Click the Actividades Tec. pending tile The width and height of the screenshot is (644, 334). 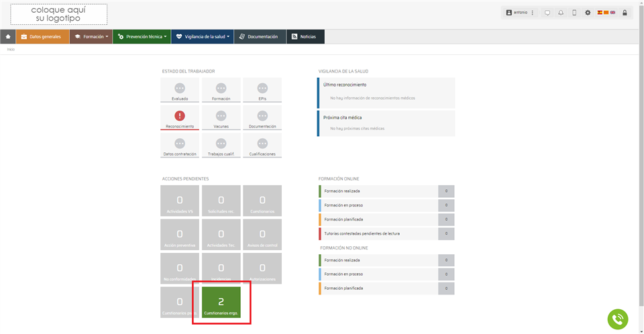pyautogui.click(x=221, y=235)
